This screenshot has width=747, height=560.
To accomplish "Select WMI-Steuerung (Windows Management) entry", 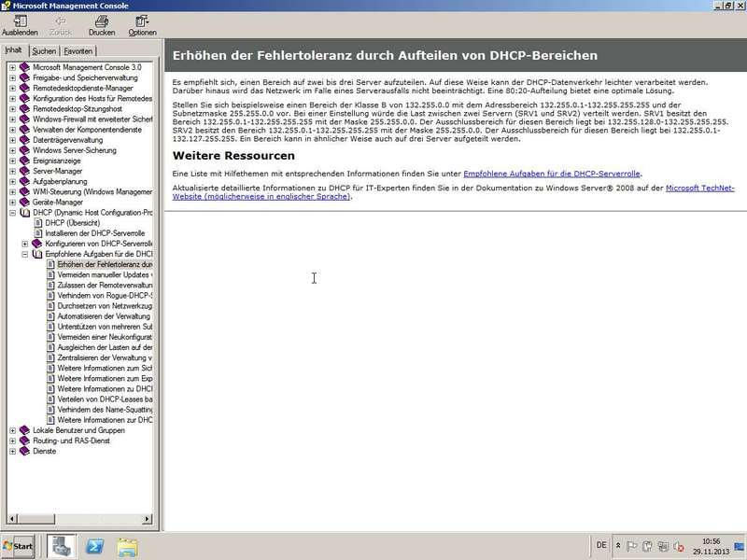I will coord(92,192).
